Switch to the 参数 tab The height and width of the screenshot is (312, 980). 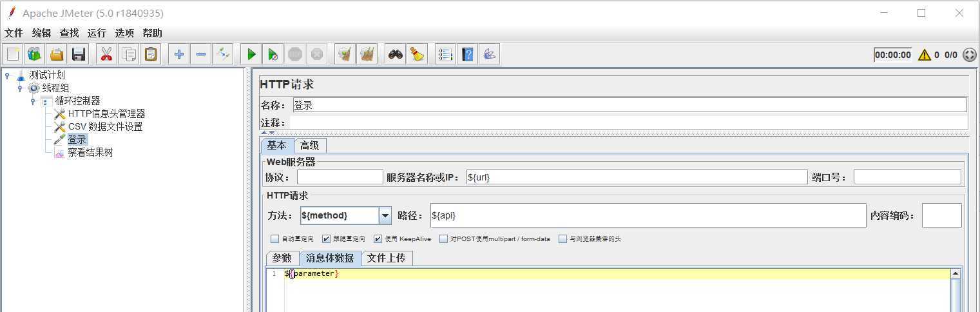click(282, 258)
